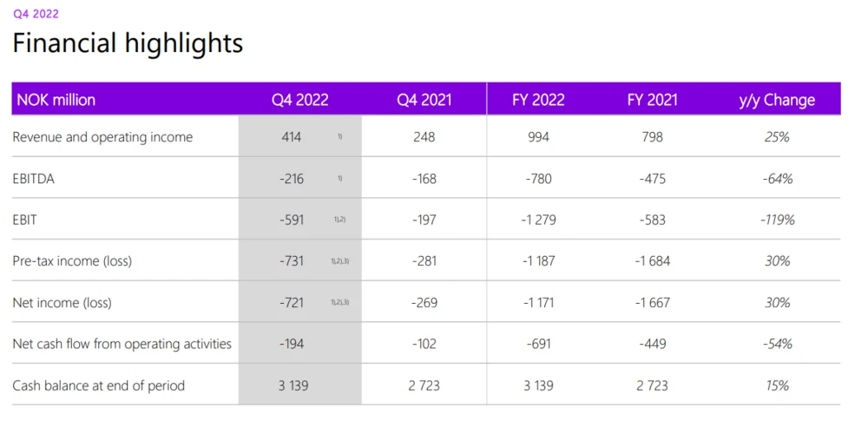
Task: Select 'Net cash flow from operating activities' label
Action: click(122, 344)
